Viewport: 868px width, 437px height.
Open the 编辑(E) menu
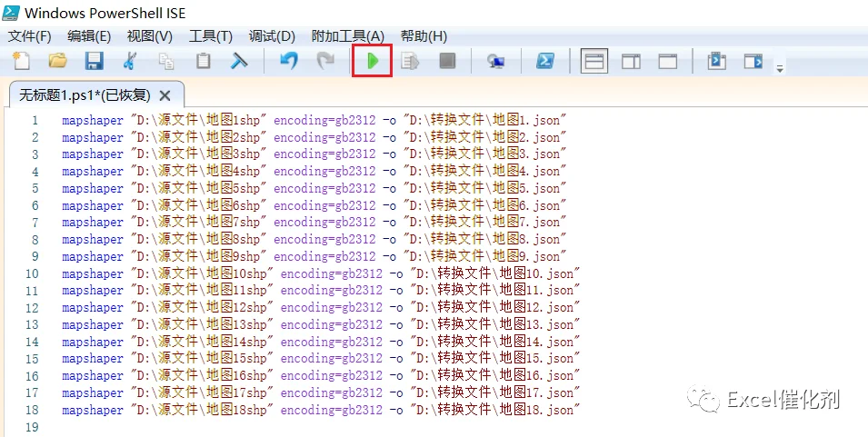click(89, 36)
